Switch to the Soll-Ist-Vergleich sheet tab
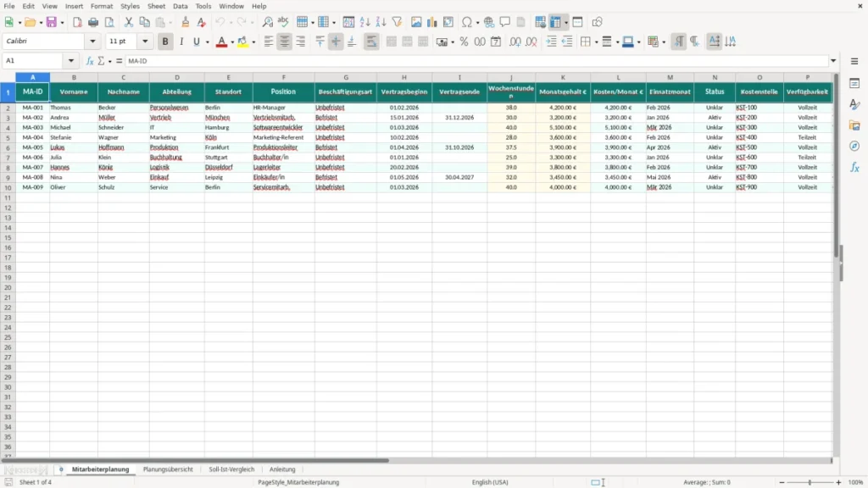 (231, 469)
